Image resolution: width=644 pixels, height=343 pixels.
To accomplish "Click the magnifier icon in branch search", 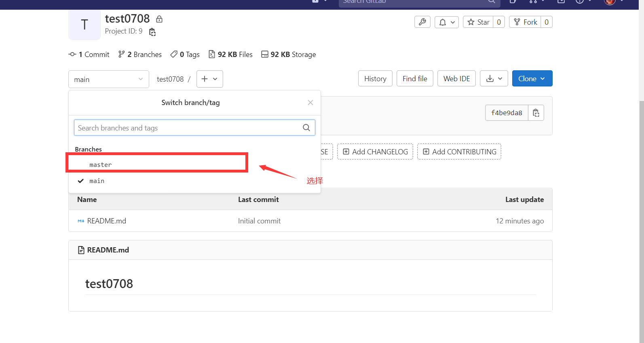I will point(306,128).
